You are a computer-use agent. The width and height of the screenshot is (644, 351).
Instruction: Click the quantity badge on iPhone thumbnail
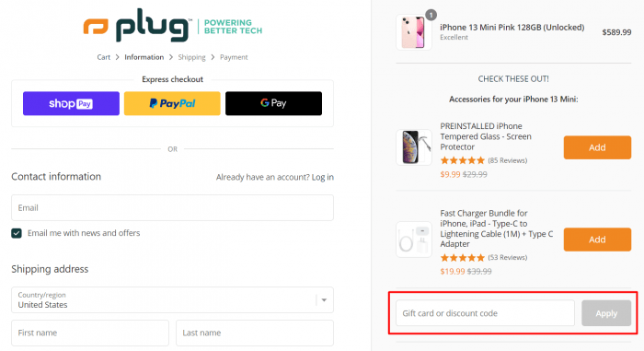click(x=431, y=16)
